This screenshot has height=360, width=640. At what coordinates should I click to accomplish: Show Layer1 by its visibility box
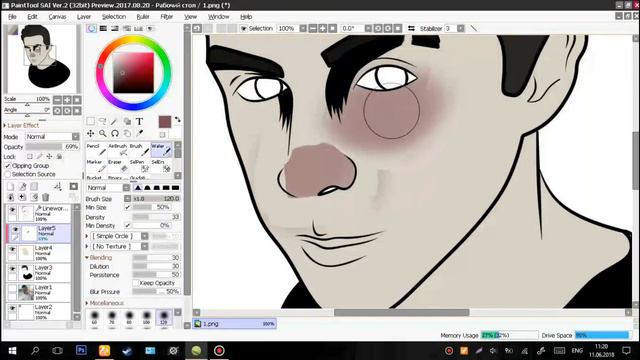click(x=13, y=288)
